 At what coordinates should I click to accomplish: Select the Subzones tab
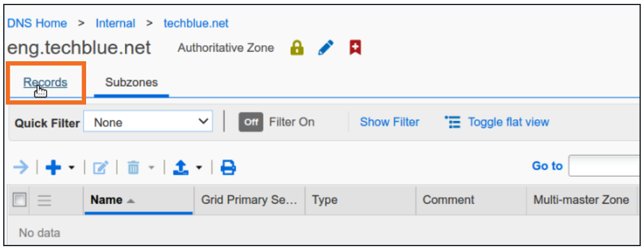(x=131, y=82)
